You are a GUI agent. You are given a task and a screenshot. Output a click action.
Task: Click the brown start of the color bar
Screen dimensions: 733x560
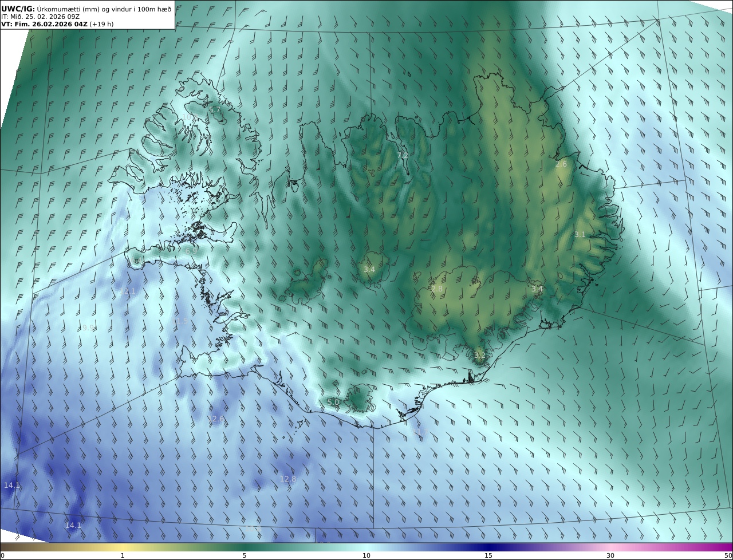pos(7,547)
